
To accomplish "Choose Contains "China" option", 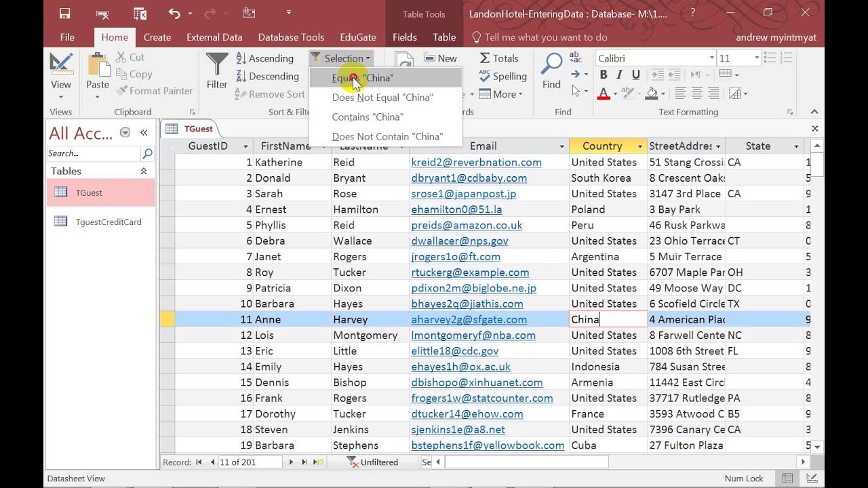I will tap(385, 117).
